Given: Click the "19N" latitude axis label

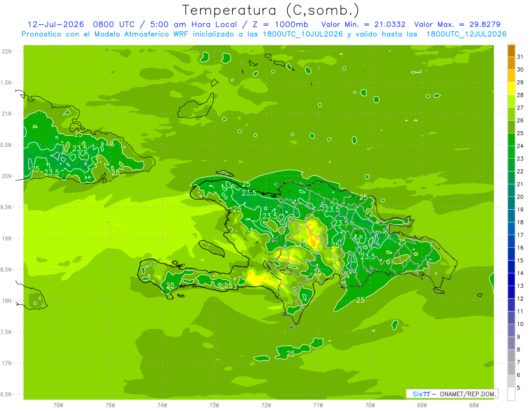Looking at the screenshot, I should coord(7,239).
